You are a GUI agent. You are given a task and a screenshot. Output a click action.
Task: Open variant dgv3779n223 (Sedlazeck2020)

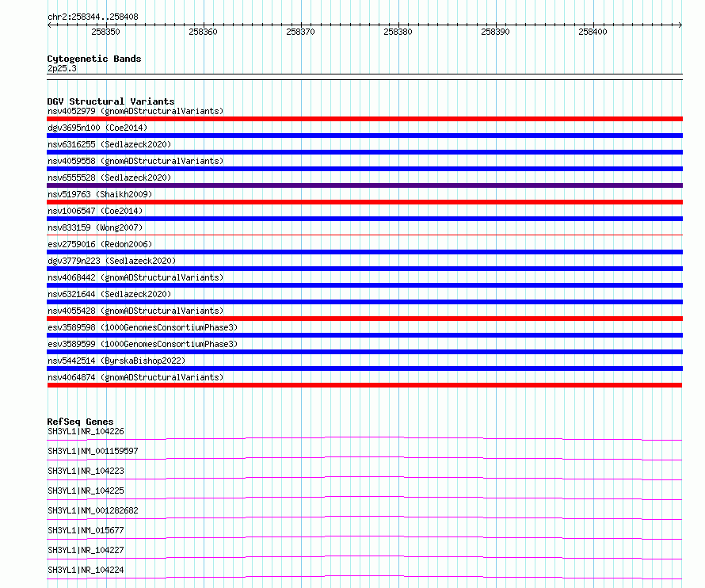[112, 261]
